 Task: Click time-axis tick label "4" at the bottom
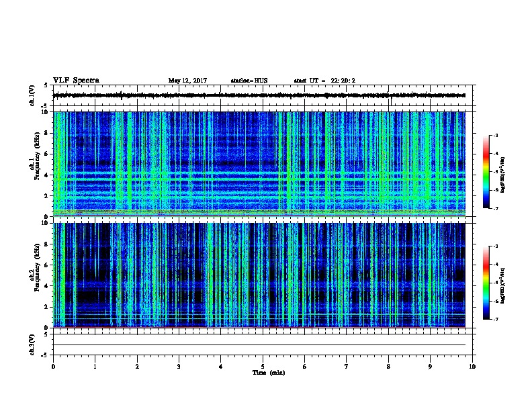[x=221, y=366]
